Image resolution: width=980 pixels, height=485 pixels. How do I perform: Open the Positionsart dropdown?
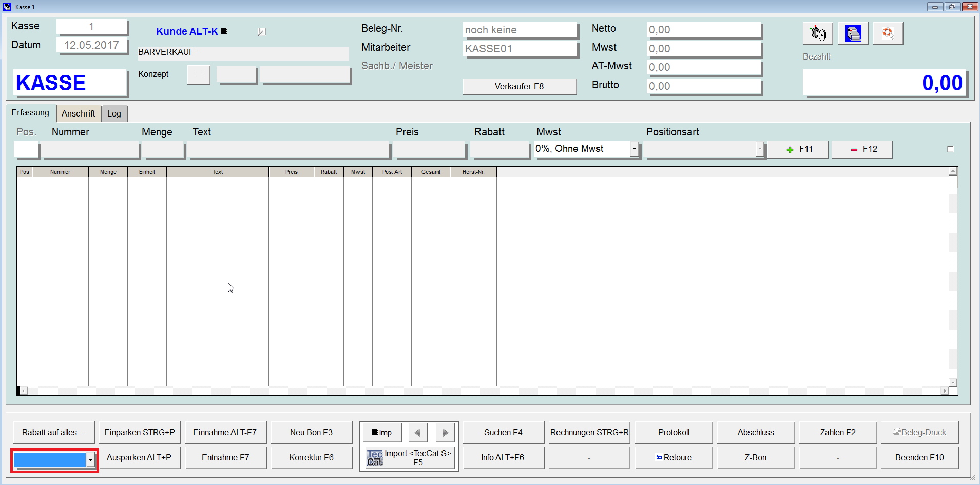(x=760, y=149)
